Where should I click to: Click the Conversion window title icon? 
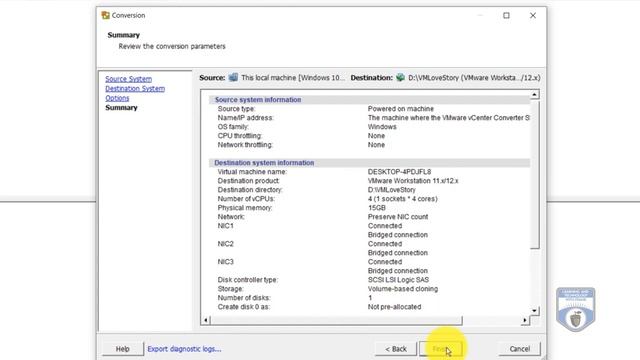pos(106,15)
